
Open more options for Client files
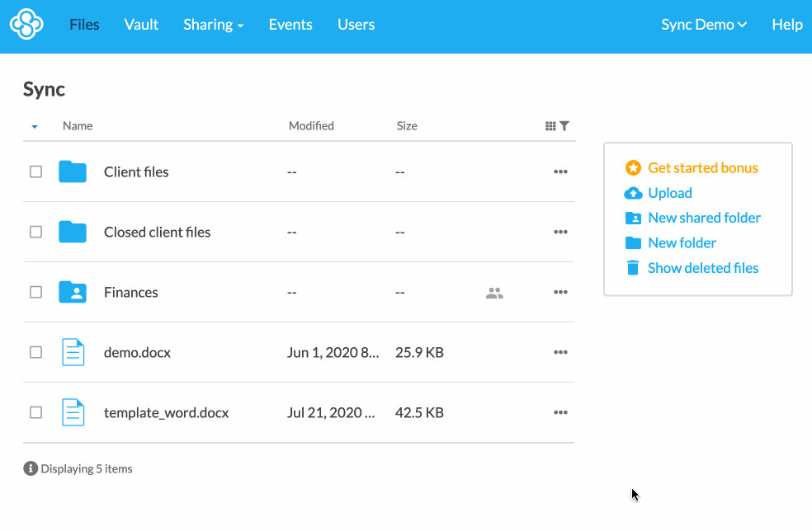560,172
